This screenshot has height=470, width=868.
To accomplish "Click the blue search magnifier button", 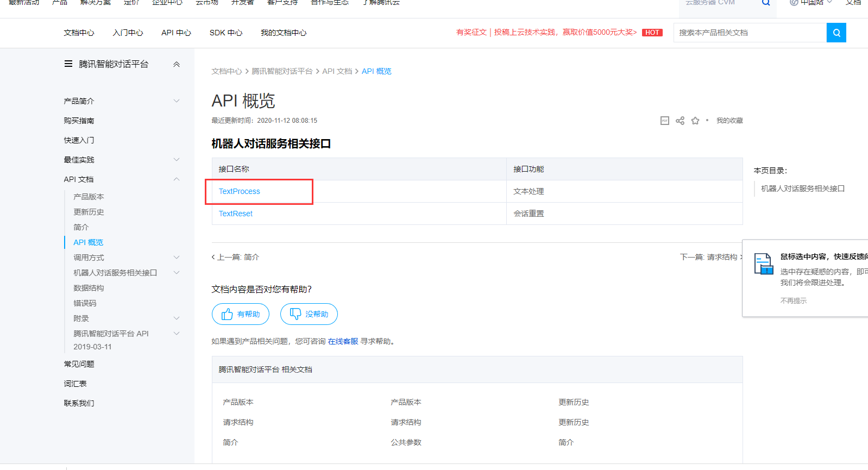I will click(x=836, y=33).
